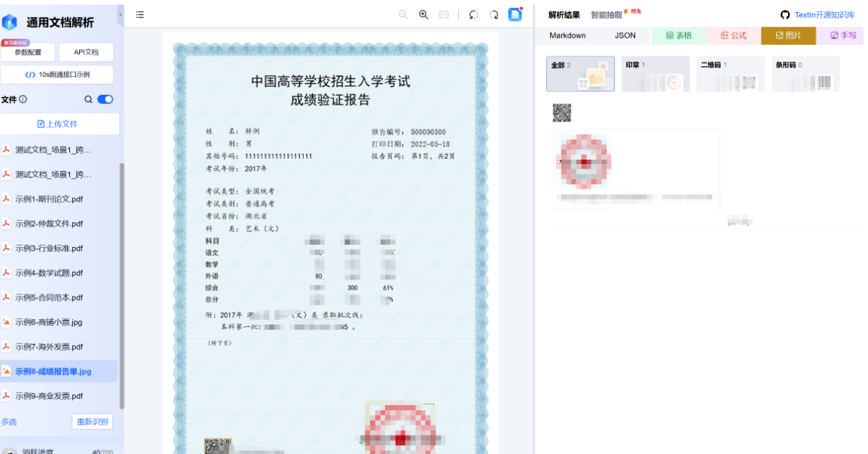Open the 图片 image tab

(x=789, y=35)
